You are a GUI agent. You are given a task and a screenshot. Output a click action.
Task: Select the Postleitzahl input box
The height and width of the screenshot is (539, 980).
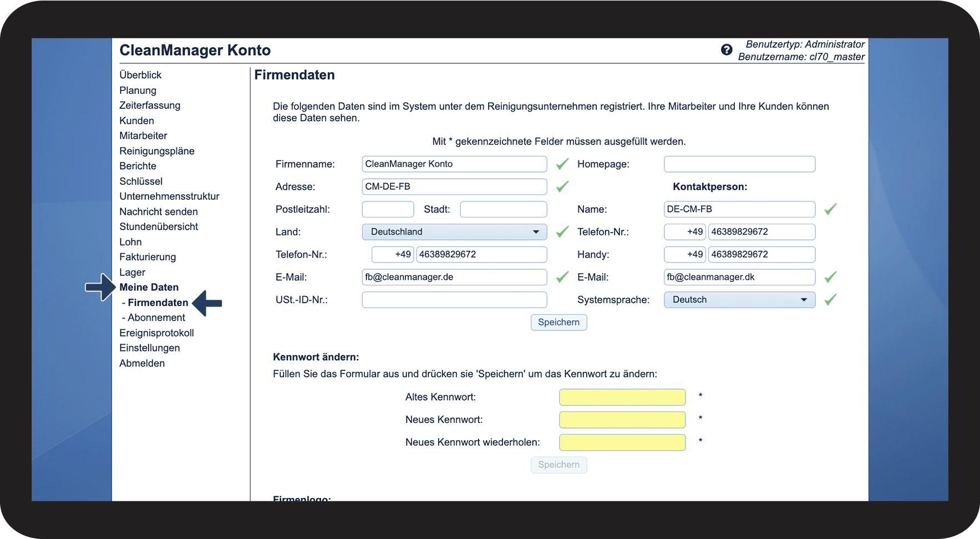(388, 209)
